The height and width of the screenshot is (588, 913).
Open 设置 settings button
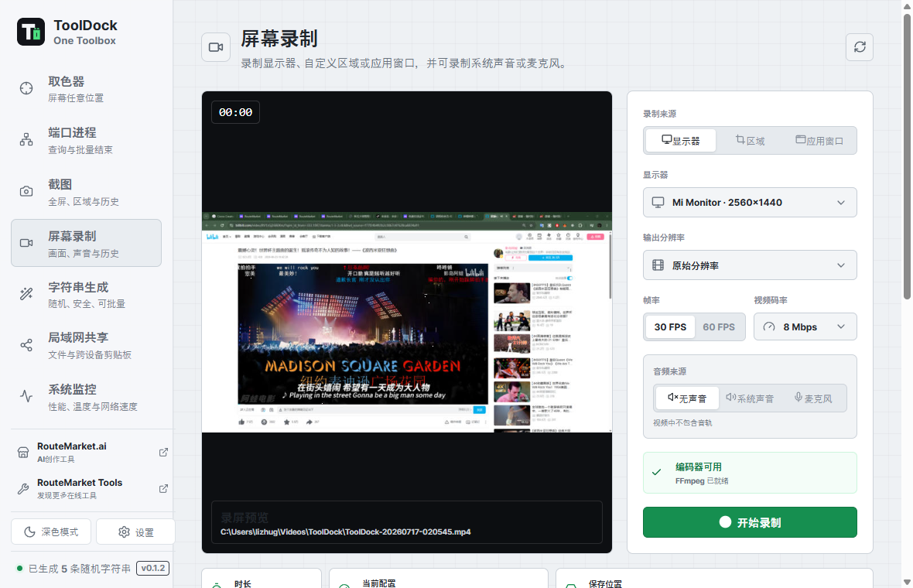135,532
